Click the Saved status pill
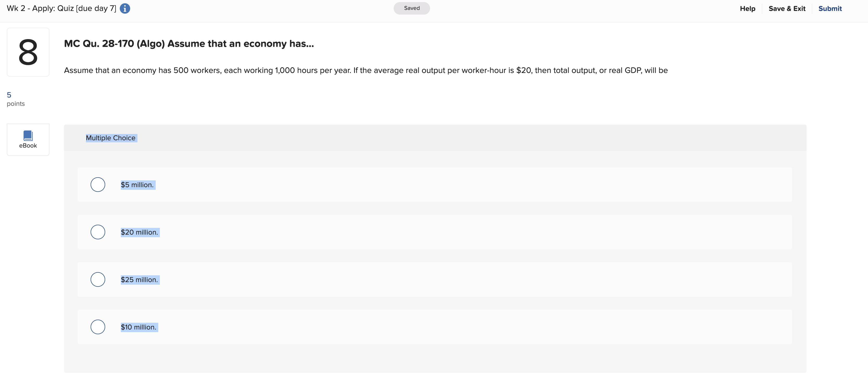This screenshot has height=390, width=868. [411, 8]
